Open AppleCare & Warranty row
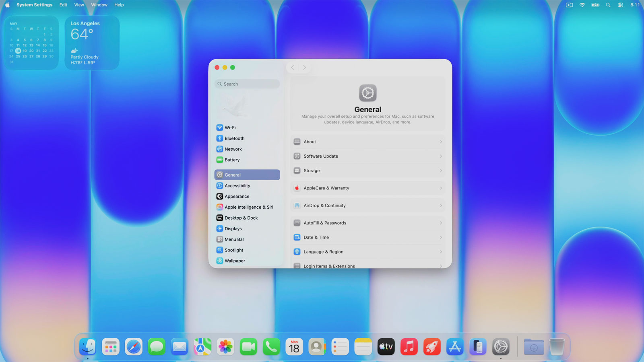 (368, 188)
